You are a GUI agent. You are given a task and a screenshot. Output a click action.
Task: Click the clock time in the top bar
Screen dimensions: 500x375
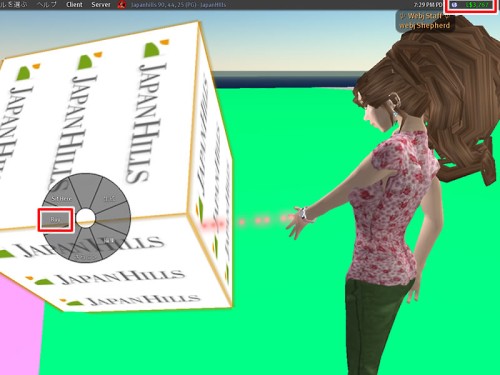428,5
